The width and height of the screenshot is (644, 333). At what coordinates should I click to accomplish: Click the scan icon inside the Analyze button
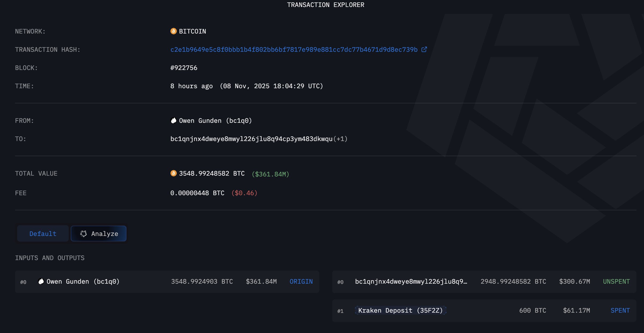tap(84, 234)
